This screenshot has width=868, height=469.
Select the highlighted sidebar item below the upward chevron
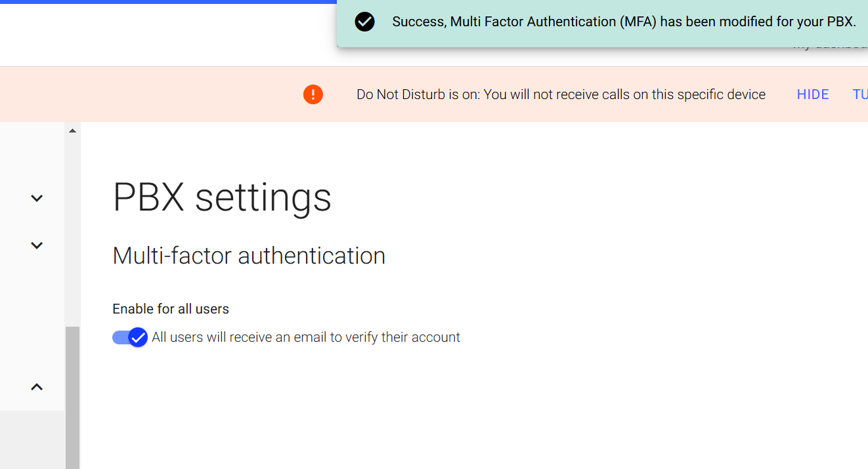pyautogui.click(x=32, y=439)
